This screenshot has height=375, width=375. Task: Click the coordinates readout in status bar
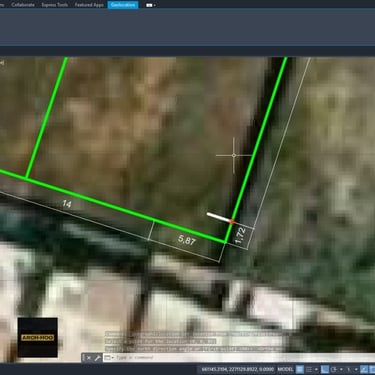237,369
